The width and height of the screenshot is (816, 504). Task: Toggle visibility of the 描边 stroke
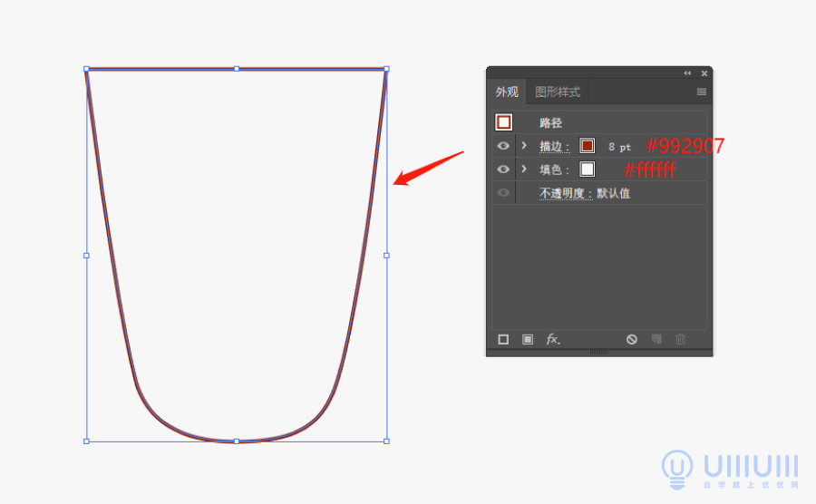pyautogui.click(x=503, y=146)
